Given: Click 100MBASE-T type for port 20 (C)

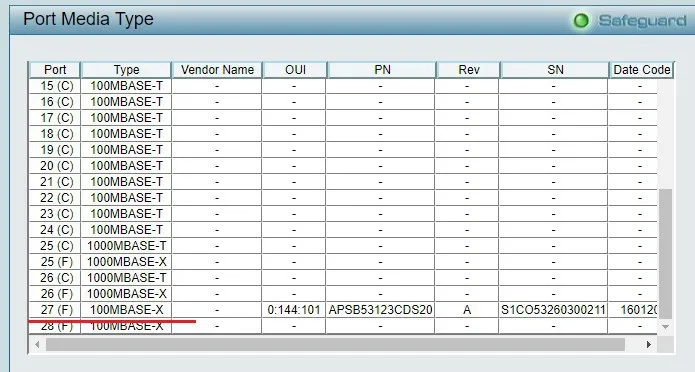Looking at the screenshot, I should 127,165.
